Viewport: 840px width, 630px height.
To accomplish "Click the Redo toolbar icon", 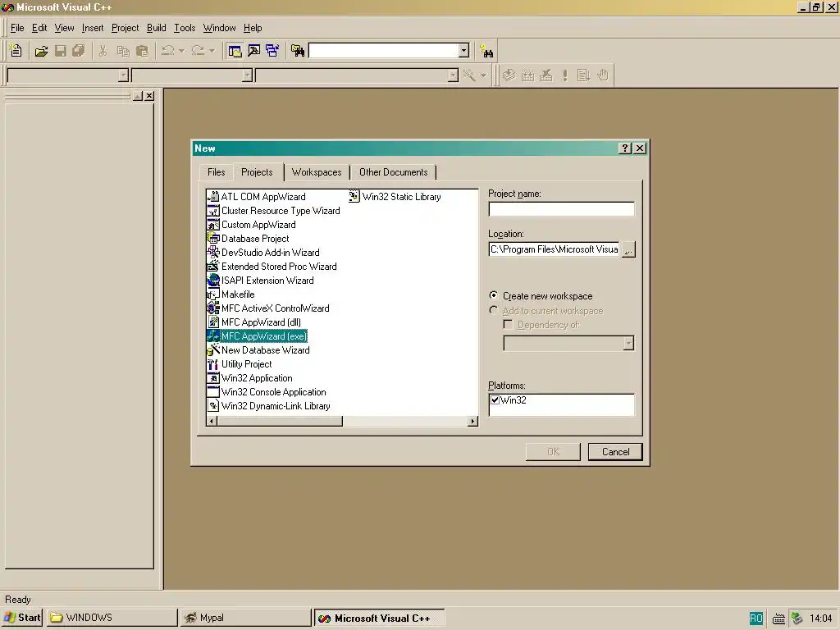I will (x=198, y=51).
